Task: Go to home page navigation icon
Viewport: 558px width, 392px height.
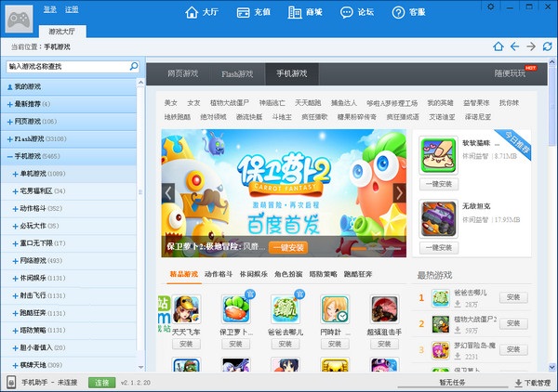Action: click(498, 46)
